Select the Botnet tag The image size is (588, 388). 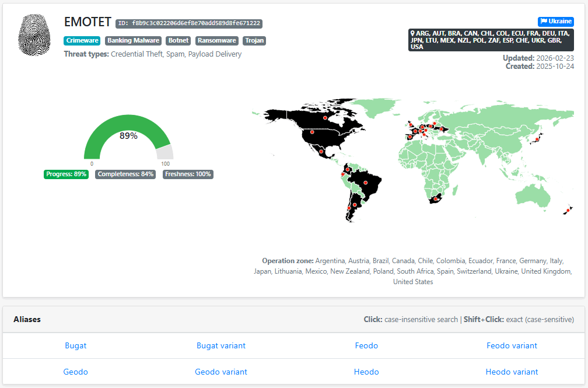(x=178, y=41)
